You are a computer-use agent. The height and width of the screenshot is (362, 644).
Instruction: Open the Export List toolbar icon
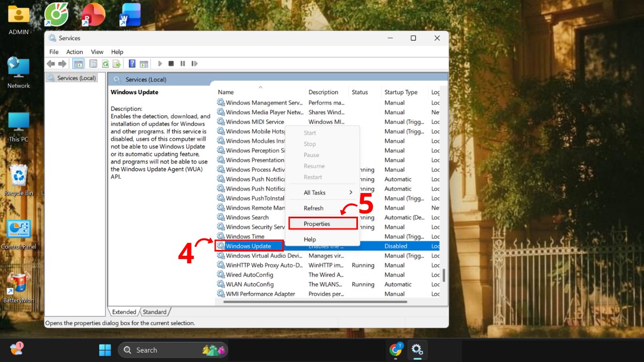coord(117,63)
